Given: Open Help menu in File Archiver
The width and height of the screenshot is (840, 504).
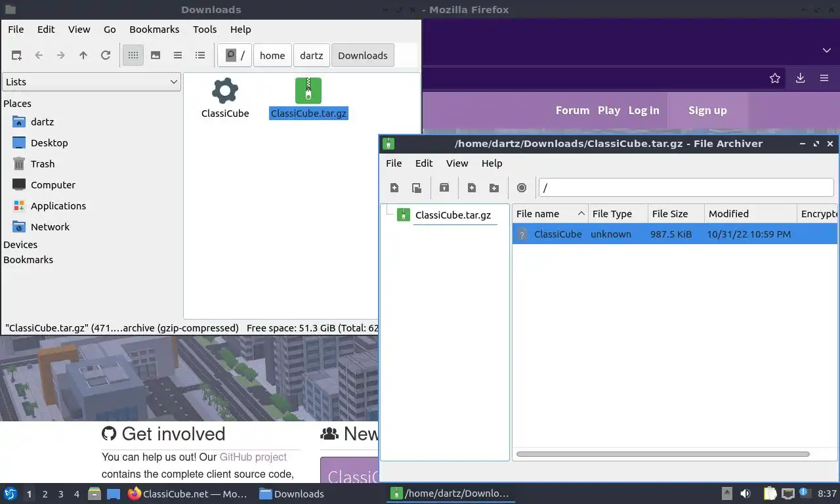Looking at the screenshot, I should [x=492, y=163].
